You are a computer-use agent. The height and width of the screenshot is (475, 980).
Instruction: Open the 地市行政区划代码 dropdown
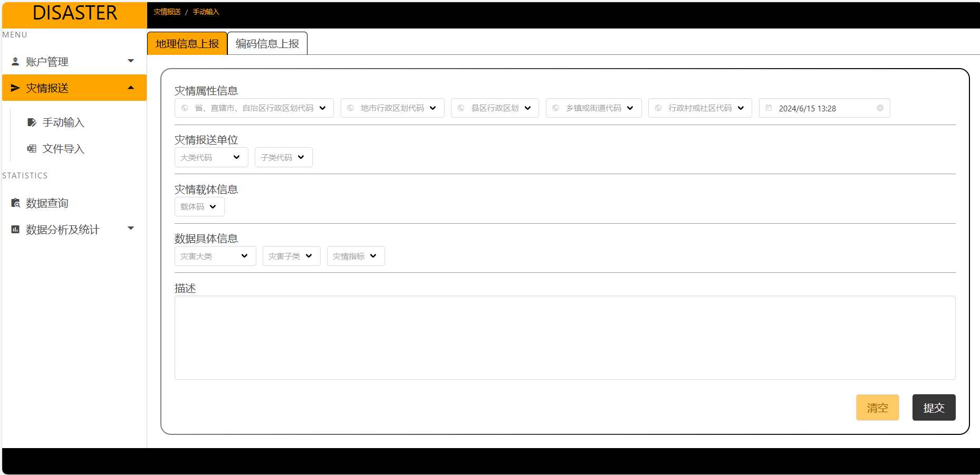click(x=392, y=108)
